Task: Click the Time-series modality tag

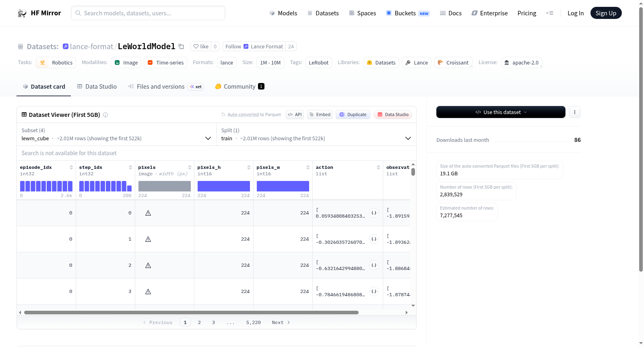Action: [165, 62]
